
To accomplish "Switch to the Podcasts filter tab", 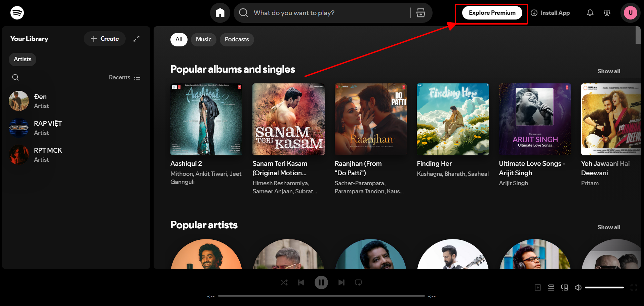I will 237,39.
